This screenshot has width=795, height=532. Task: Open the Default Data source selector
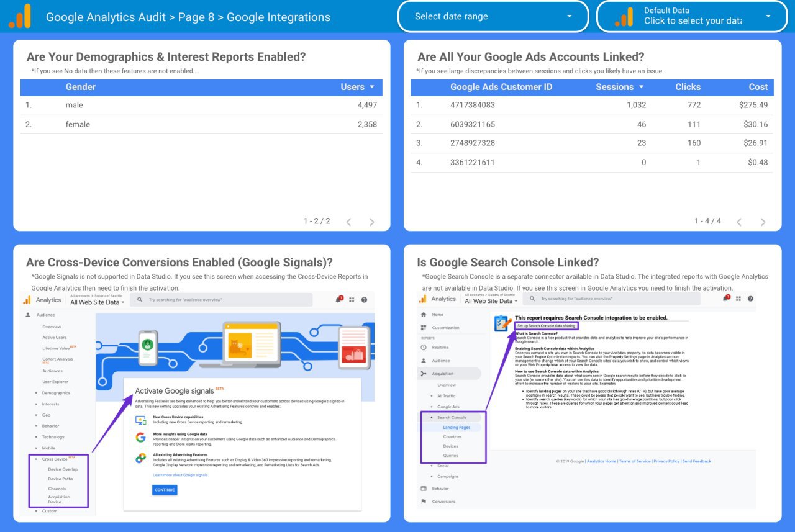pyautogui.click(x=692, y=16)
